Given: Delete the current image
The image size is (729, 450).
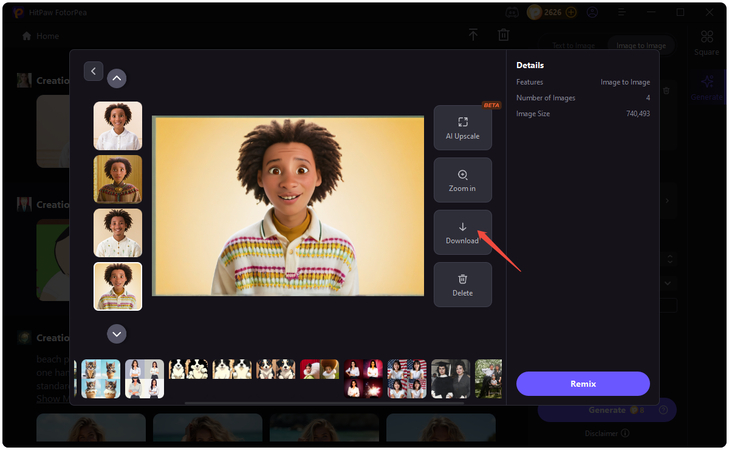Looking at the screenshot, I should coord(462,285).
